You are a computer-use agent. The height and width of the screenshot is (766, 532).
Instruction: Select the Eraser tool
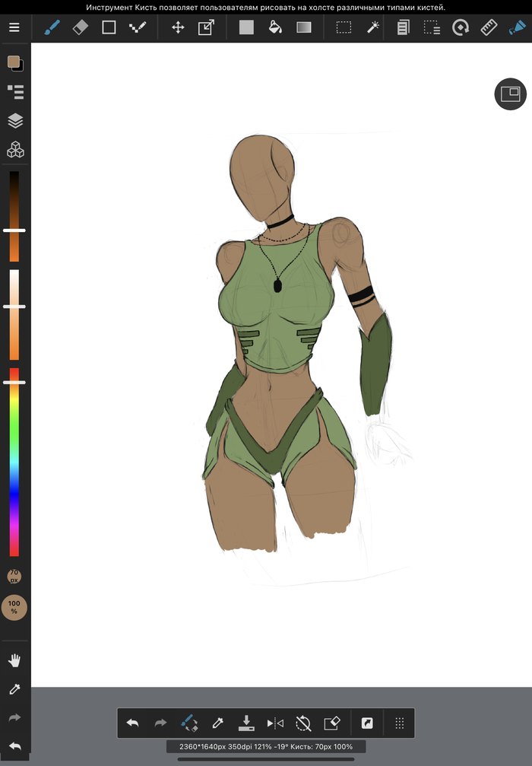[80, 28]
